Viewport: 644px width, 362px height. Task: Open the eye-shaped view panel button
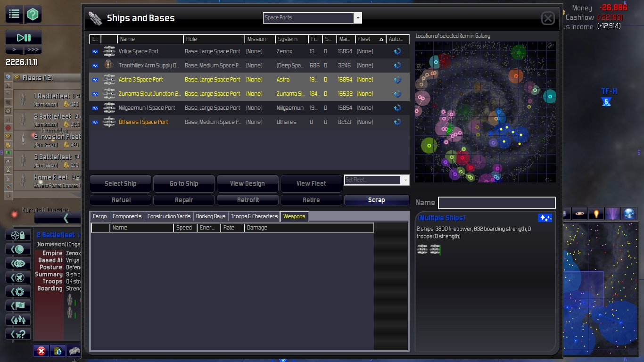(x=18, y=263)
